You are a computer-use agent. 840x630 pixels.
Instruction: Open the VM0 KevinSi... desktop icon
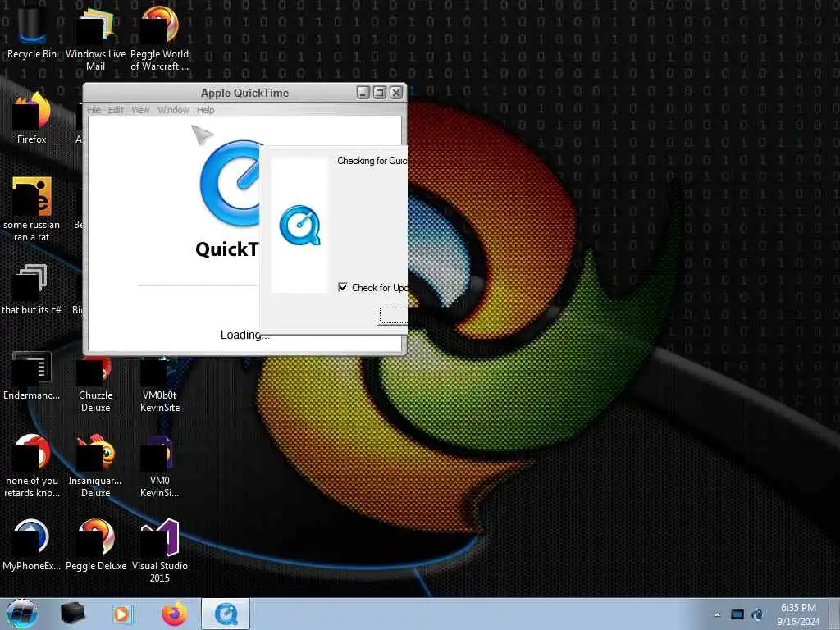pos(160,466)
